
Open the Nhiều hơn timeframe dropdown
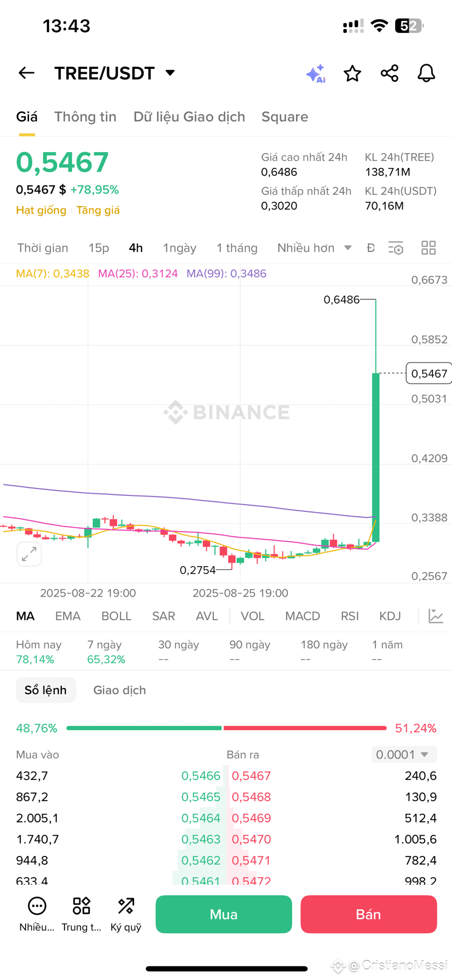pos(314,248)
